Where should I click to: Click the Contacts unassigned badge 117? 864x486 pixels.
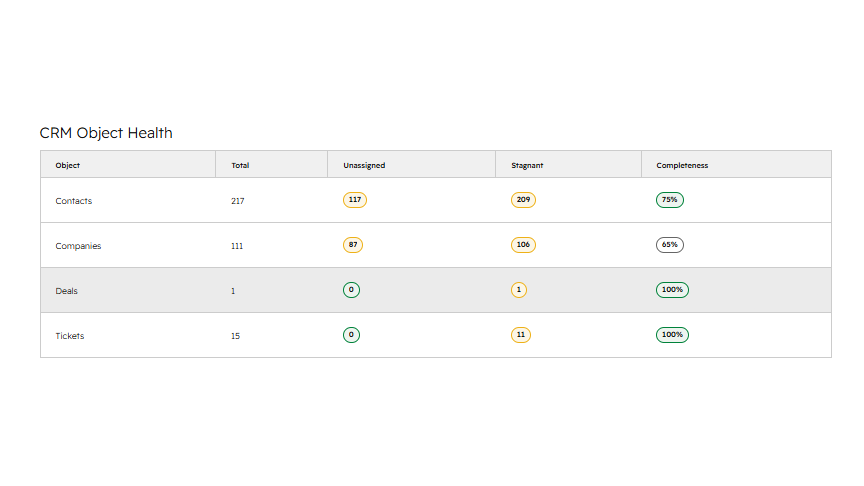coord(355,200)
